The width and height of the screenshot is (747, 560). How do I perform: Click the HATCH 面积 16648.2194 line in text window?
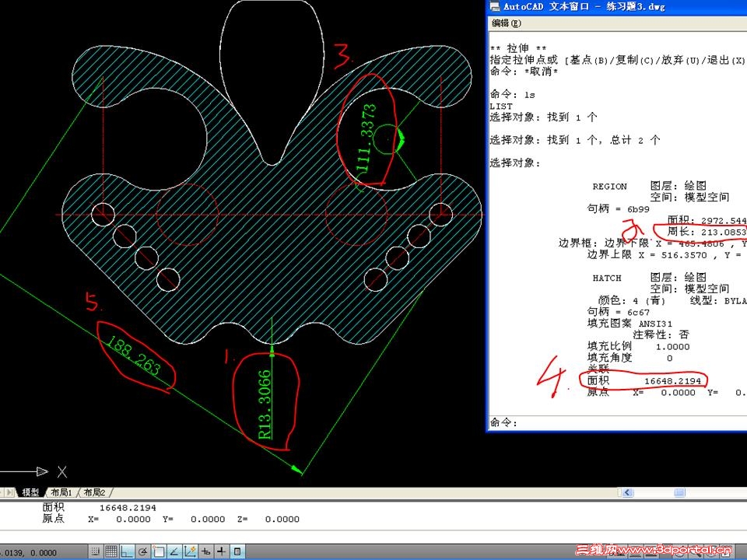pos(644,381)
